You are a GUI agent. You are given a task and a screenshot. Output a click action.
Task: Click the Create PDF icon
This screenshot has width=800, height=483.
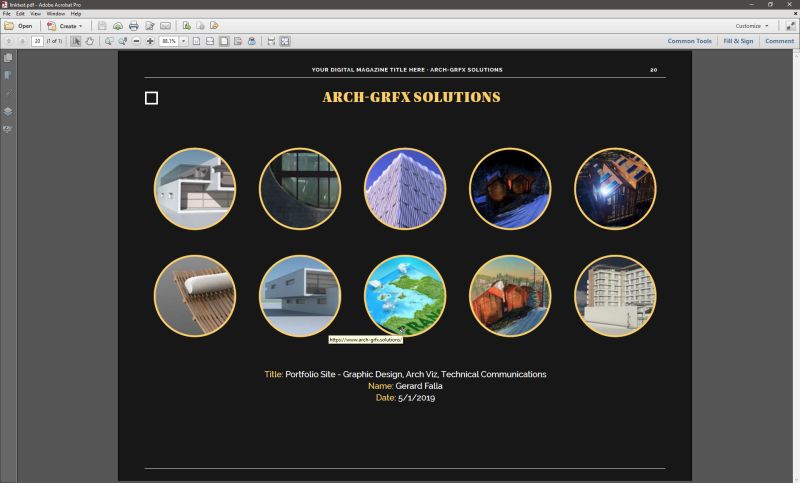click(52, 26)
